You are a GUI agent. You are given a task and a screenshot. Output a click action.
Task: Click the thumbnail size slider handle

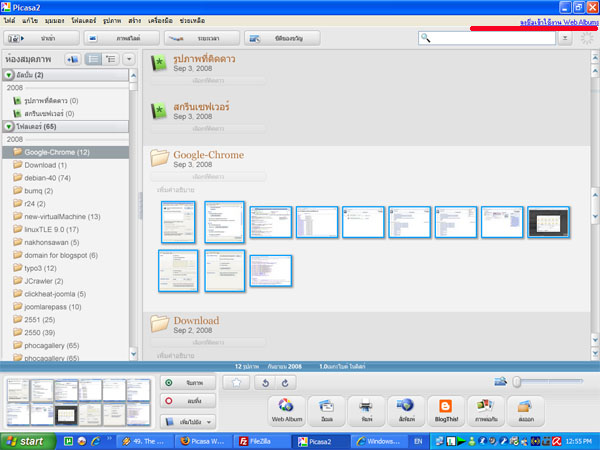[517, 382]
